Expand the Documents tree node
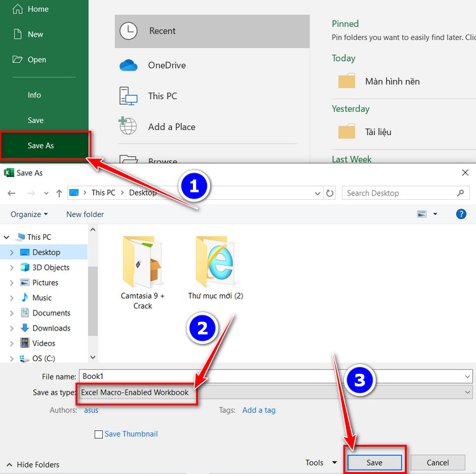The height and width of the screenshot is (474, 476). (11, 313)
